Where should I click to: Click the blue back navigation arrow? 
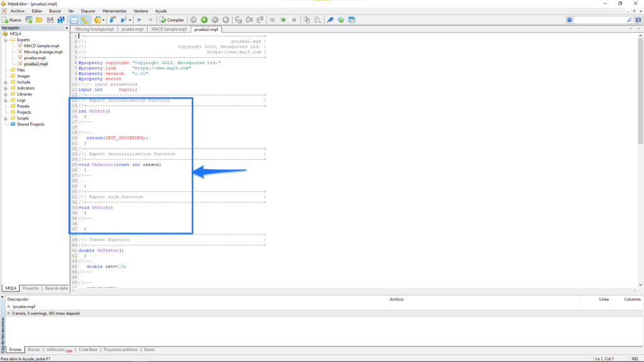140,19
